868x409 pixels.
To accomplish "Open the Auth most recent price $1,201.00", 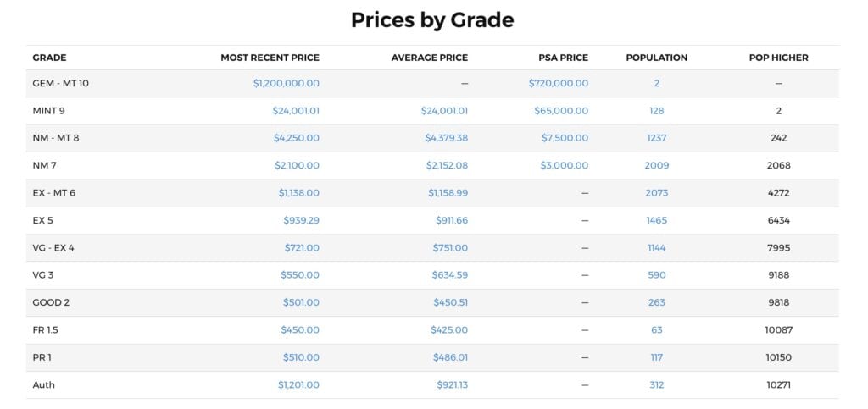I will point(298,384).
